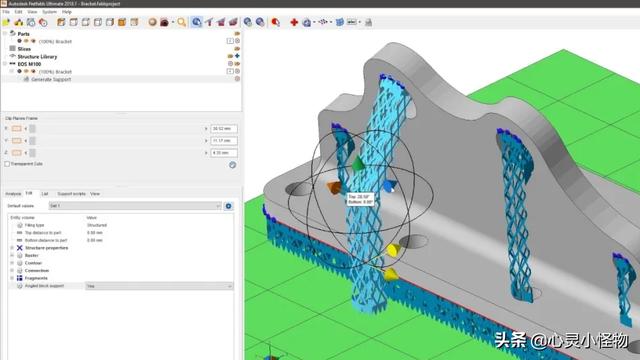Select the orange solid cube view icon

click(x=122, y=22)
